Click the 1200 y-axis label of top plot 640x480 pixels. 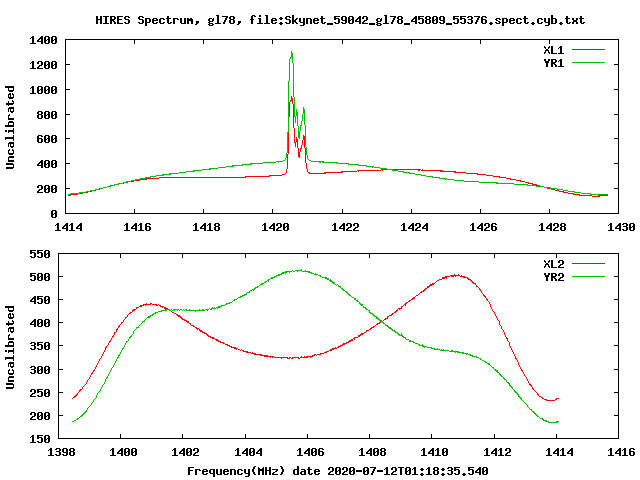click(x=43, y=65)
